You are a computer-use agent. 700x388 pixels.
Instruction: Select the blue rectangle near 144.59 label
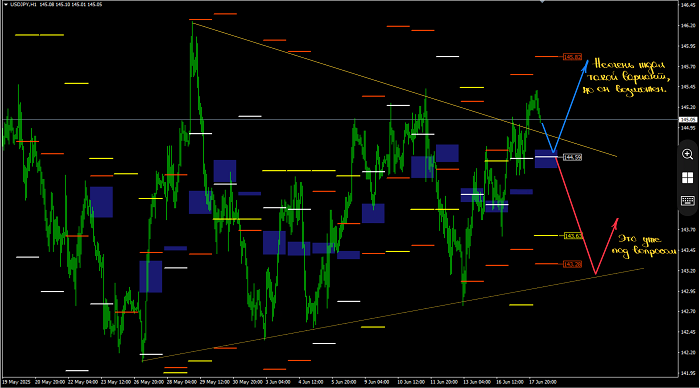(546, 159)
